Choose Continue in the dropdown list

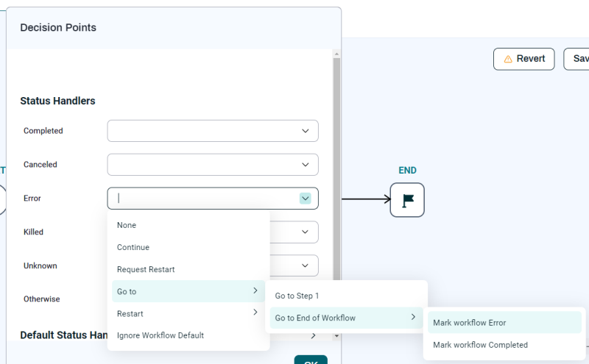(133, 247)
